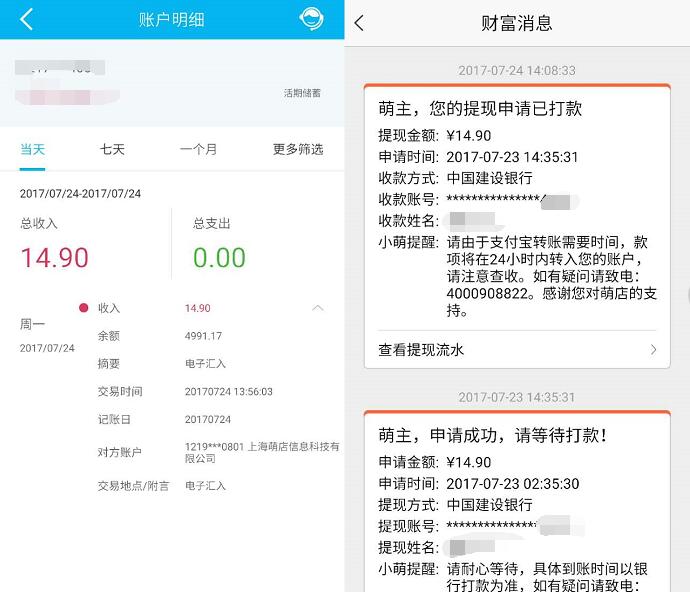Click the timestamp 2017-07-24 14:08:33
The height and width of the screenshot is (592, 690).
coord(517,70)
